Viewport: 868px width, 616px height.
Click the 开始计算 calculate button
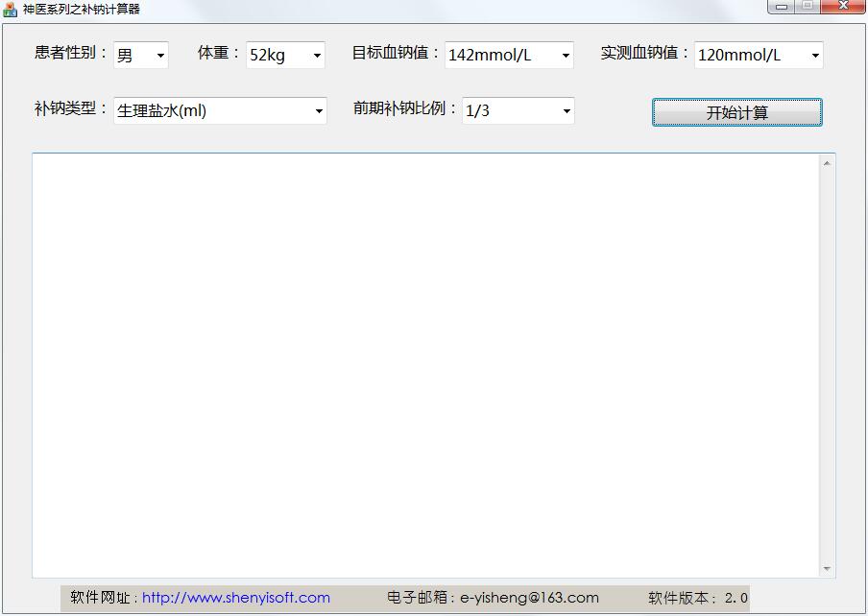(736, 111)
